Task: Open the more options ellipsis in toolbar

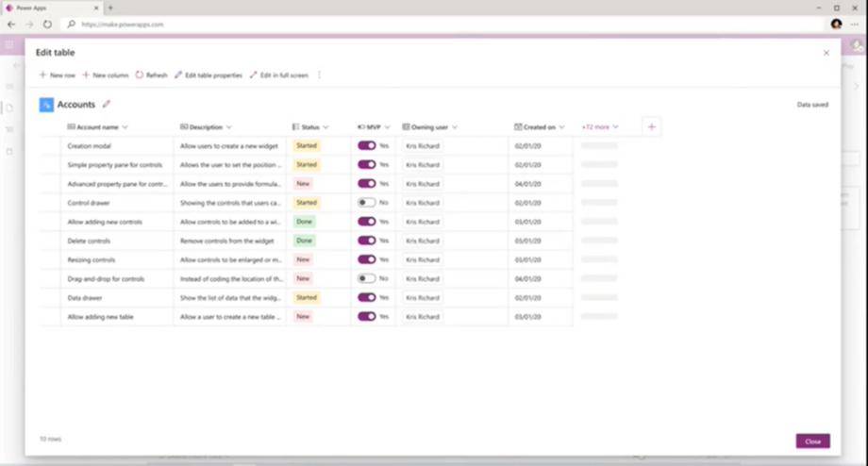Action: pos(319,75)
